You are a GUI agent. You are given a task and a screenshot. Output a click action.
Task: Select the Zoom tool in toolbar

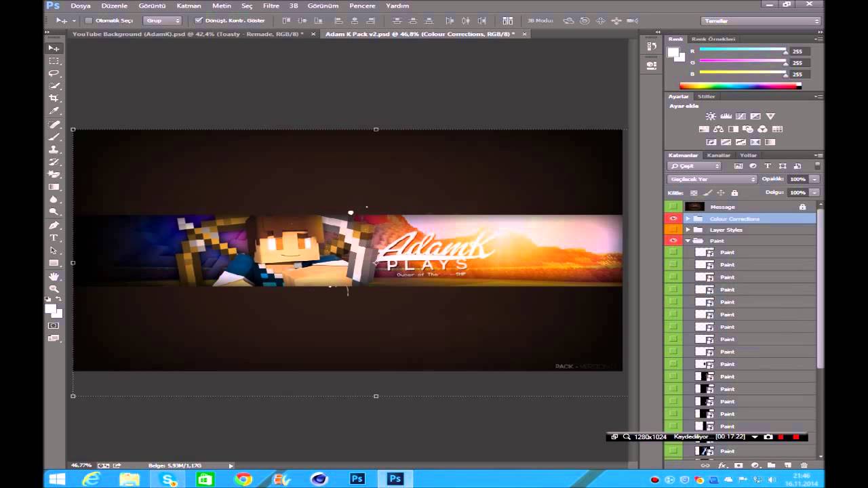tap(54, 289)
